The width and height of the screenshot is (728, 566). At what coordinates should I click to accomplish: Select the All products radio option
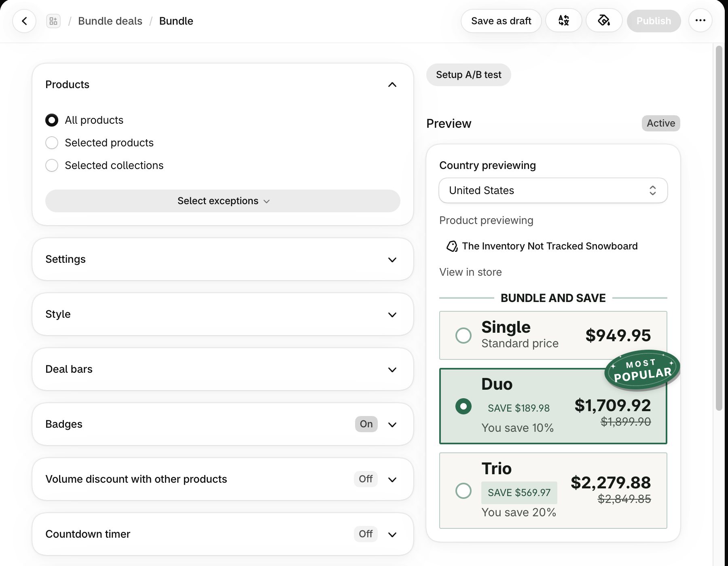click(x=52, y=120)
